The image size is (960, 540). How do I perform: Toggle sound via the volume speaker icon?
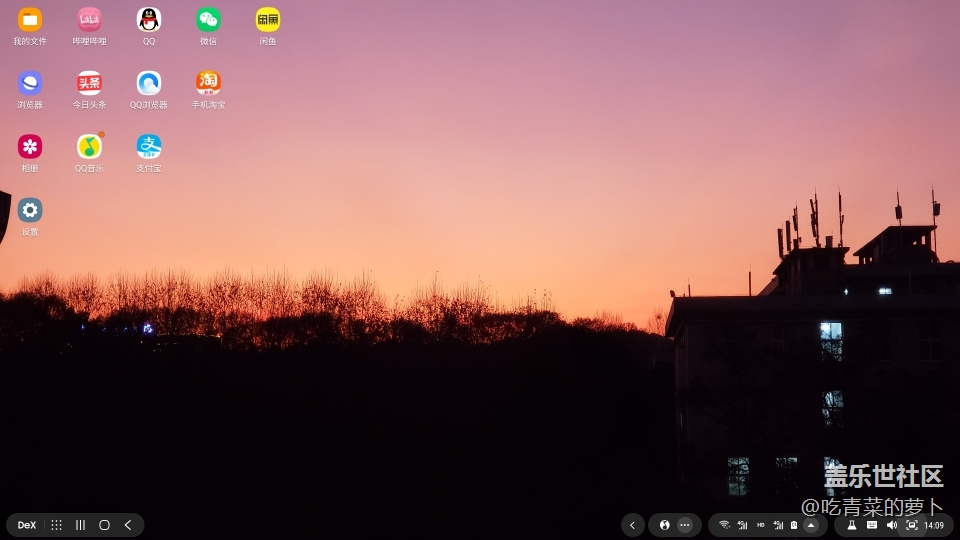[891, 525]
